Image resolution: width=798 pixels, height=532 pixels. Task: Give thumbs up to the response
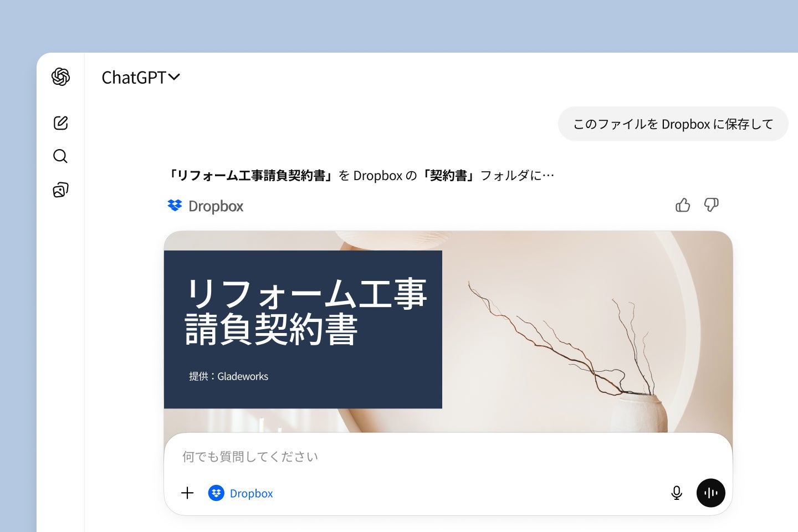click(683, 205)
